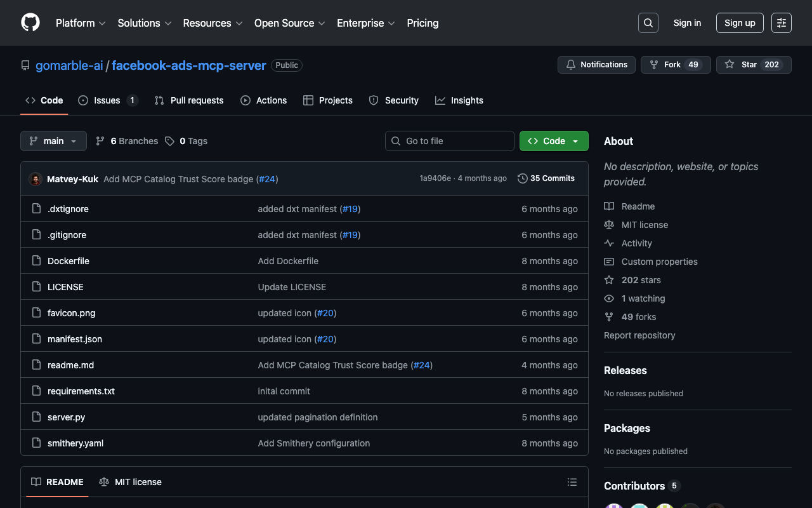Click the commit history clock icon

[522, 178]
